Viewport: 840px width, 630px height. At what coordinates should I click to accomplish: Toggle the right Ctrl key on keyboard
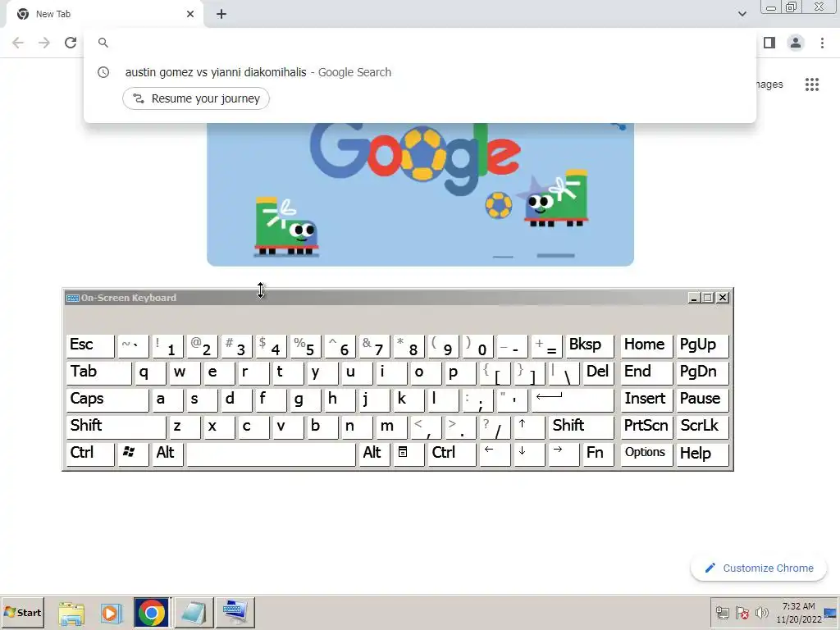[x=452, y=454]
